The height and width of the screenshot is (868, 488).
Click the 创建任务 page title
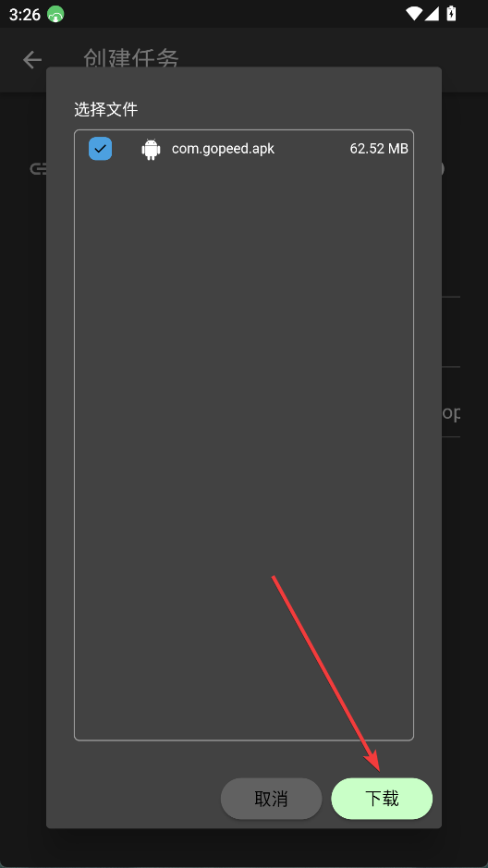131,58
